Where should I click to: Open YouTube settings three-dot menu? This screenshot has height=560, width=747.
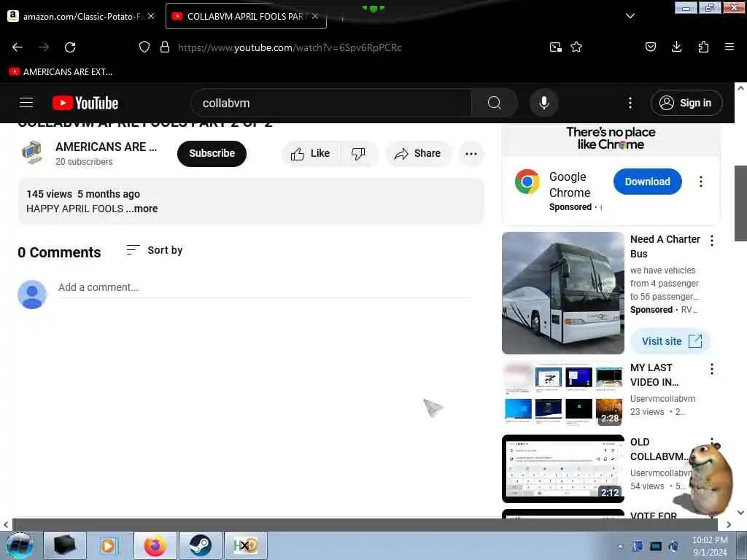(630, 103)
